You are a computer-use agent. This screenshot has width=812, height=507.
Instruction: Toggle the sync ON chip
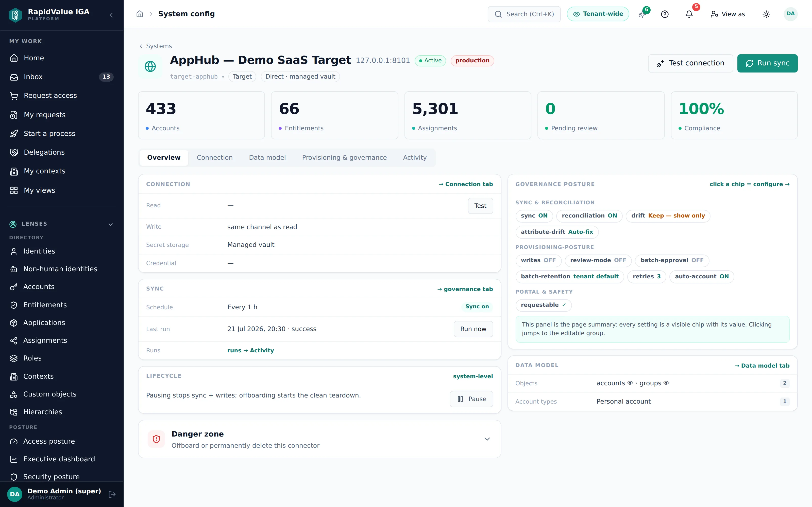(534, 216)
